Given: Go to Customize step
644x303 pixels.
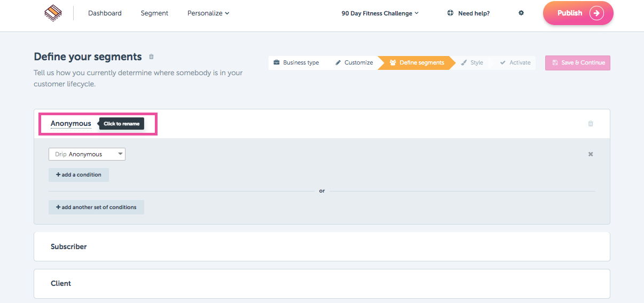Looking at the screenshot, I should (354, 63).
